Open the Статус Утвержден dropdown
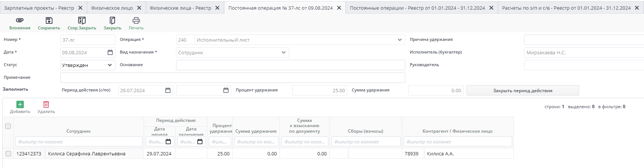 pyautogui.click(x=110, y=65)
